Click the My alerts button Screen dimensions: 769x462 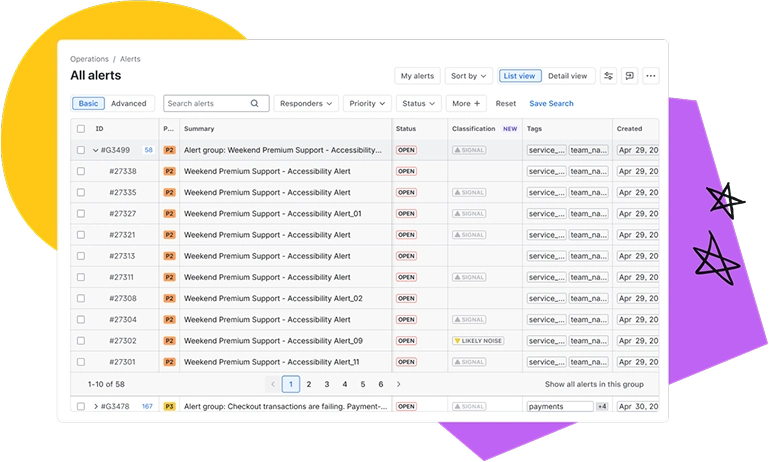tap(417, 76)
